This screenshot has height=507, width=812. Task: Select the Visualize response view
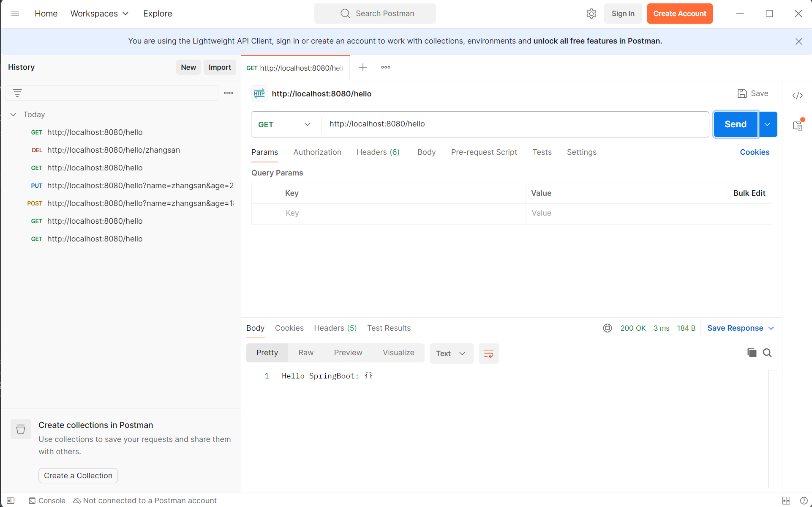(398, 353)
